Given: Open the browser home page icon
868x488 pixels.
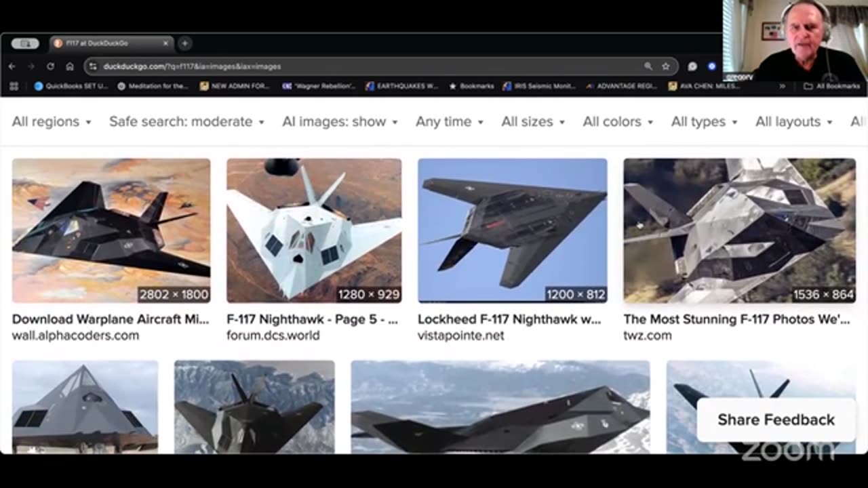Looking at the screenshot, I should tap(70, 66).
